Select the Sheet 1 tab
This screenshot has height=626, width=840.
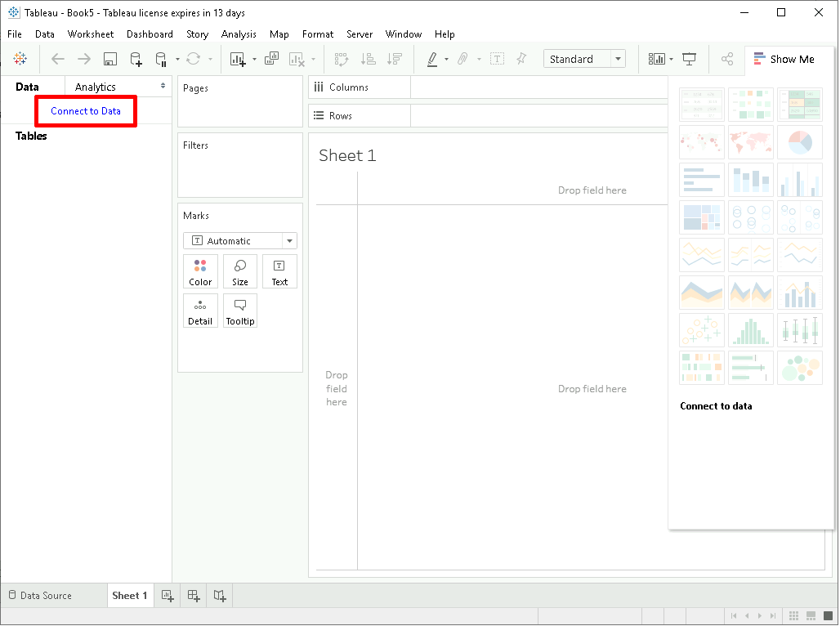[130, 596]
